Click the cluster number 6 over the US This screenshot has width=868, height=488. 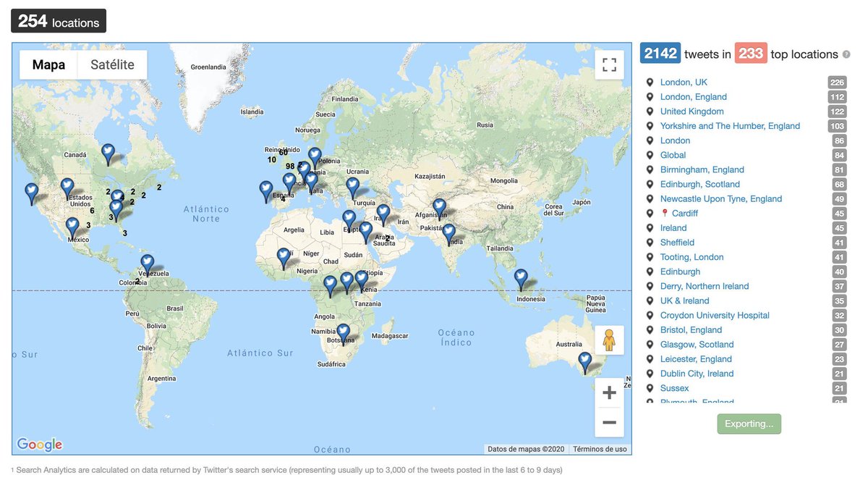(92, 211)
